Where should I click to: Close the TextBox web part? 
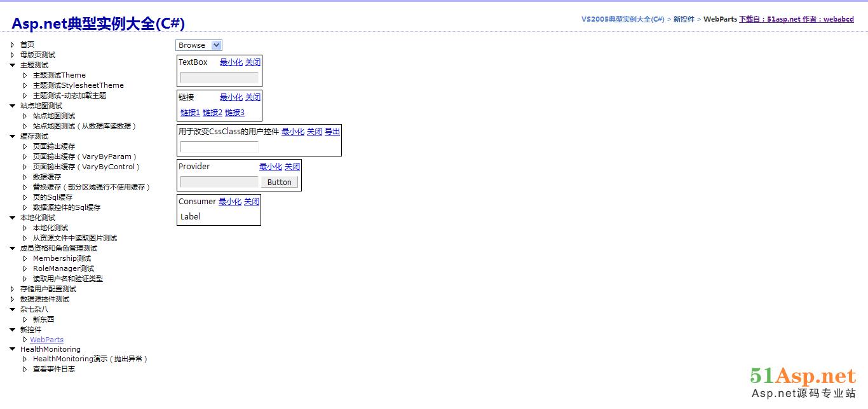[253, 62]
